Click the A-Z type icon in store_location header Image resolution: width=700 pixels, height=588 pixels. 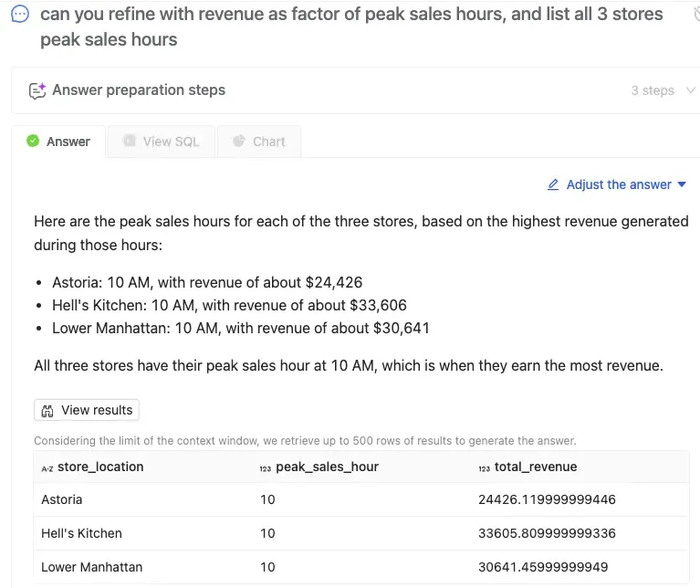click(x=47, y=467)
